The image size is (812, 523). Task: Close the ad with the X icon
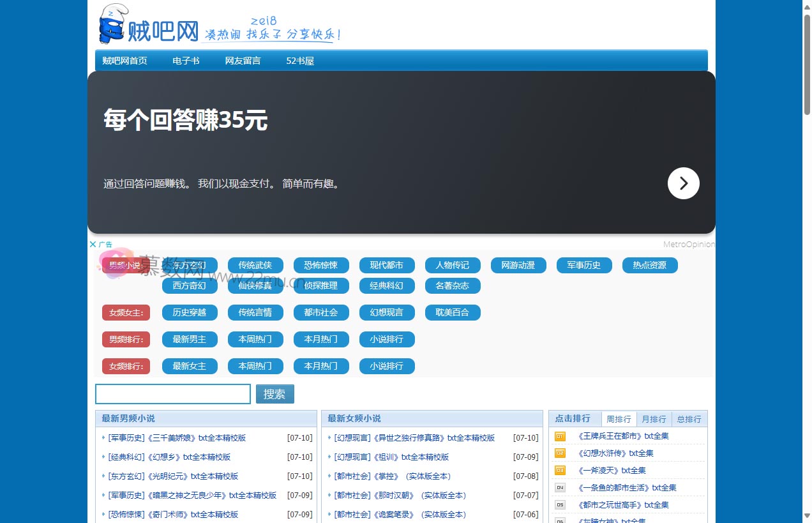point(93,244)
